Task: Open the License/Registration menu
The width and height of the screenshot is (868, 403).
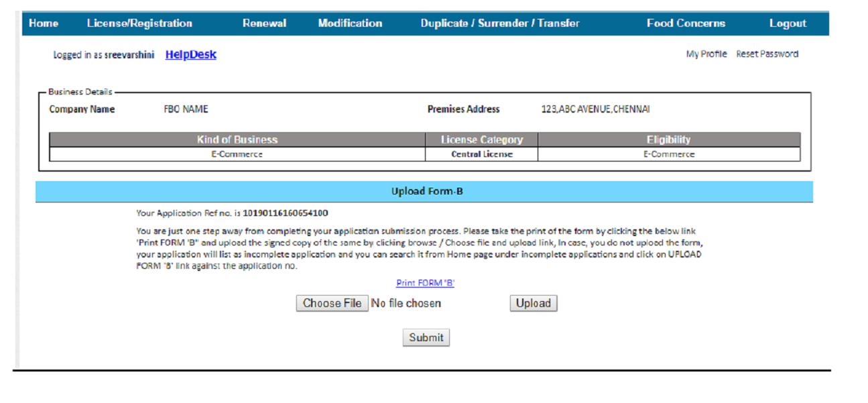Action: point(139,23)
